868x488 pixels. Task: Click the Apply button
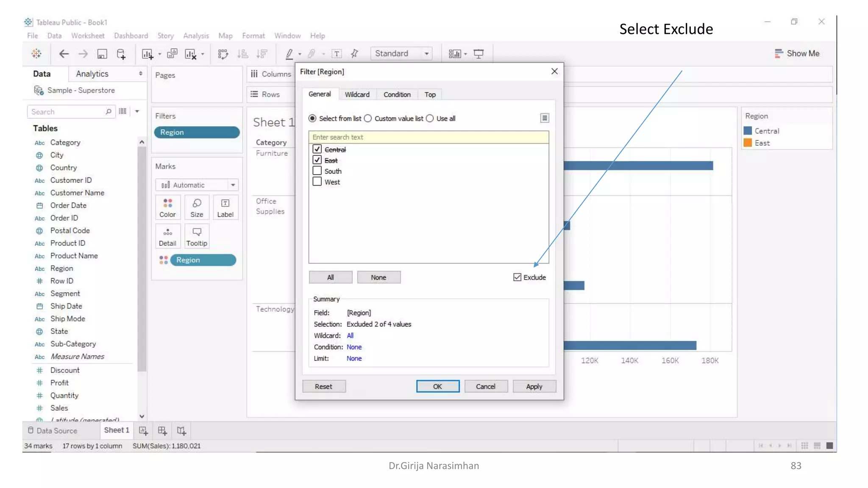pos(534,386)
